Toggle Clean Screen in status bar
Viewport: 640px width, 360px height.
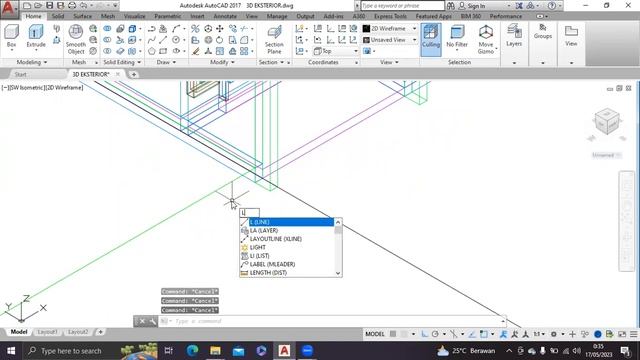tap(622, 334)
